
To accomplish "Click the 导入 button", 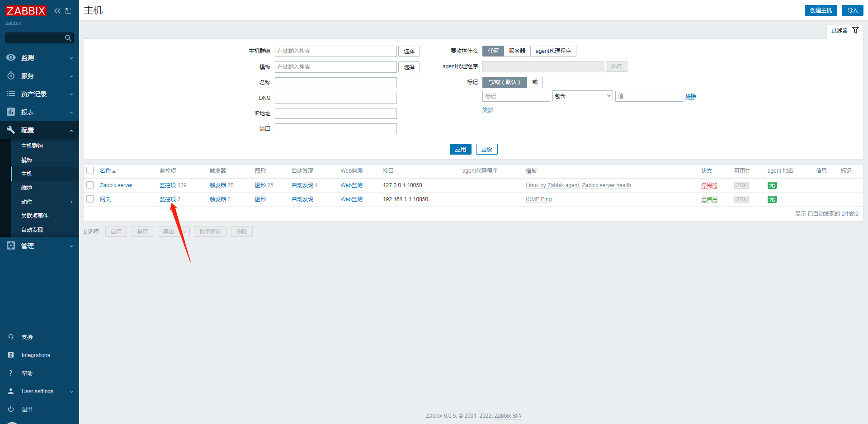I will tap(852, 10).
